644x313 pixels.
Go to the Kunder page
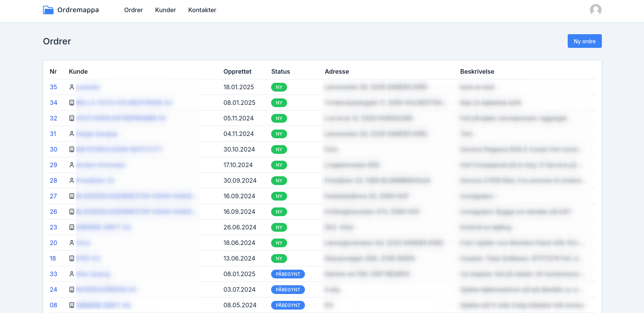point(166,10)
